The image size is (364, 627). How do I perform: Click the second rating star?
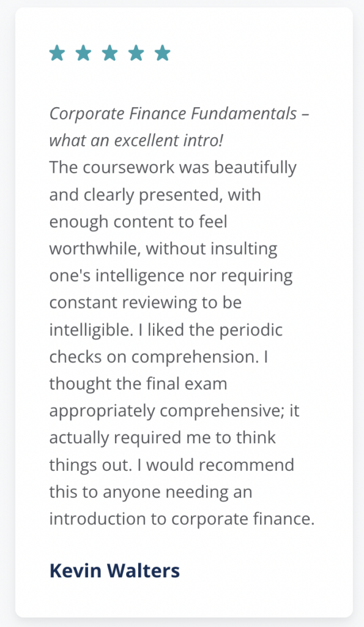coord(84,53)
